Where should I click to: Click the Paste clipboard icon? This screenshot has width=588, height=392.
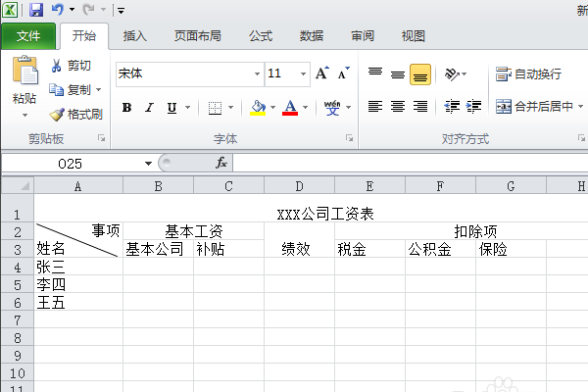click(x=24, y=70)
